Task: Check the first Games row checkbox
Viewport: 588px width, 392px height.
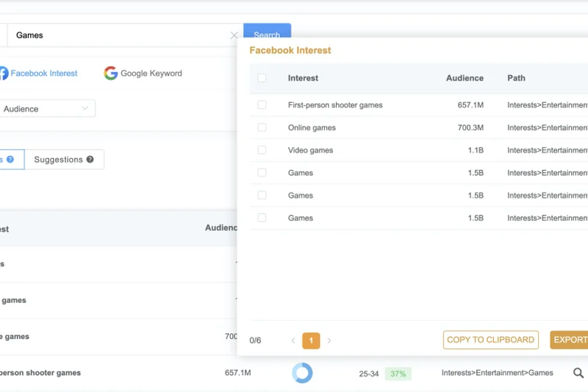Action: (x=262, y=173)
